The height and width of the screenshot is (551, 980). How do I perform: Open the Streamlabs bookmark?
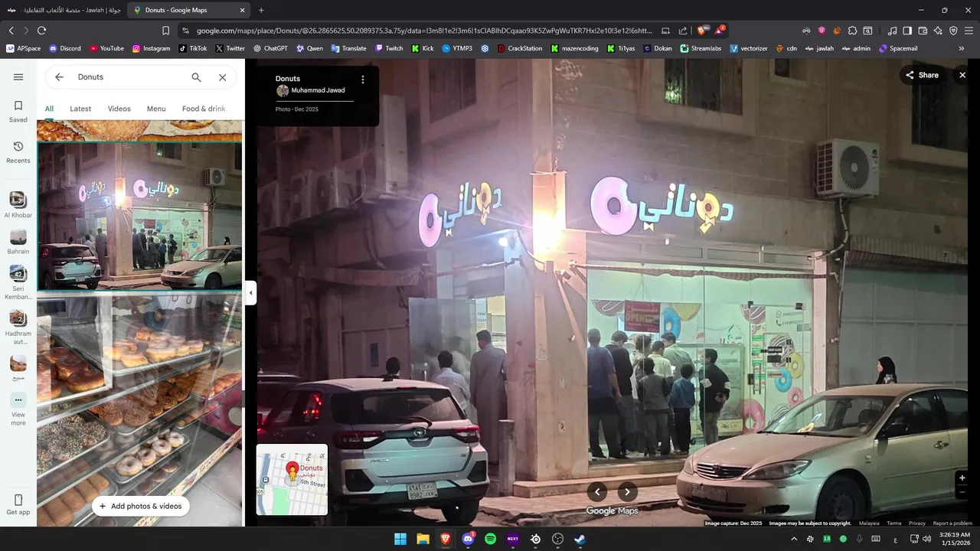point(701,48)
